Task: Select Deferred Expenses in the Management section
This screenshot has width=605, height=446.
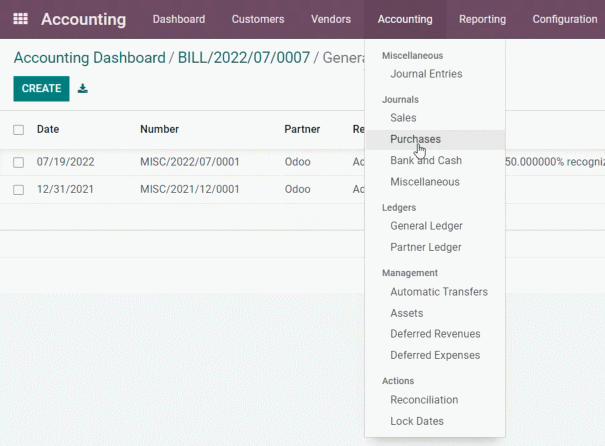Action: tap(435, 355)
